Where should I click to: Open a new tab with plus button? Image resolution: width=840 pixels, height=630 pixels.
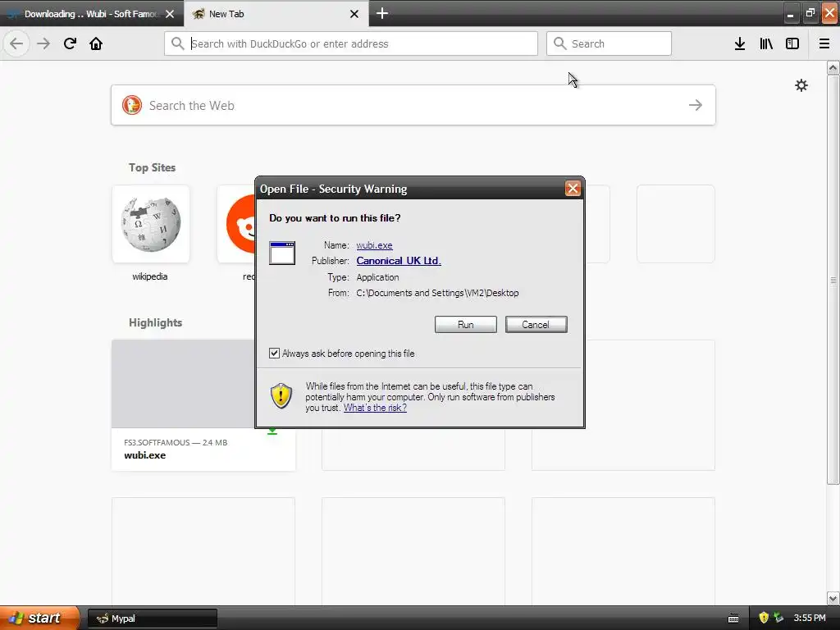(x=382, y=13)
